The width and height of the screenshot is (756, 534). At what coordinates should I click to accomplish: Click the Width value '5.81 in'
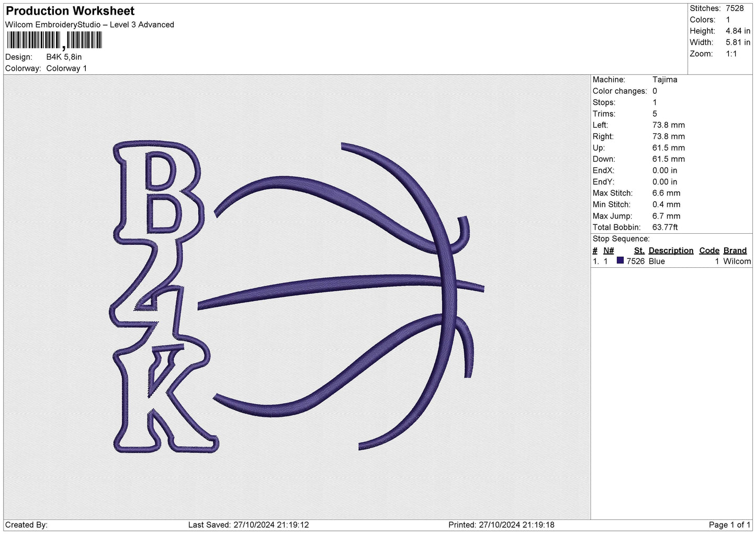[738, 42]
